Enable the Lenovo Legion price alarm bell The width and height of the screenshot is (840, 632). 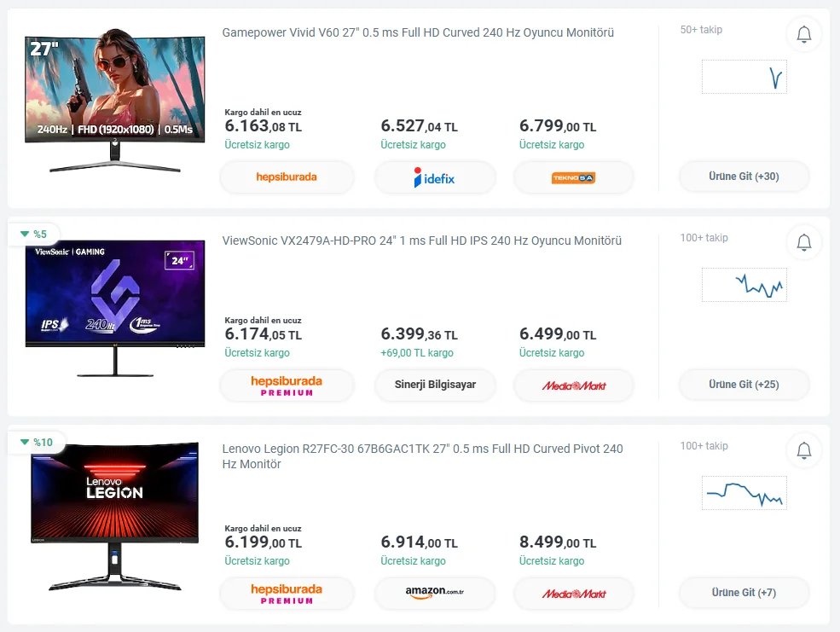pos(803,450)
